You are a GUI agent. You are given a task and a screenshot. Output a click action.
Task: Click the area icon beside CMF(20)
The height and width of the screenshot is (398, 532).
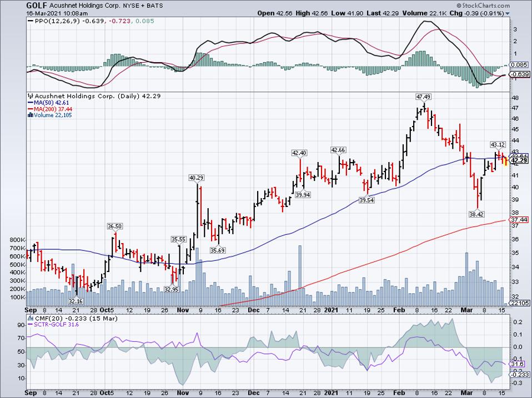31,318
